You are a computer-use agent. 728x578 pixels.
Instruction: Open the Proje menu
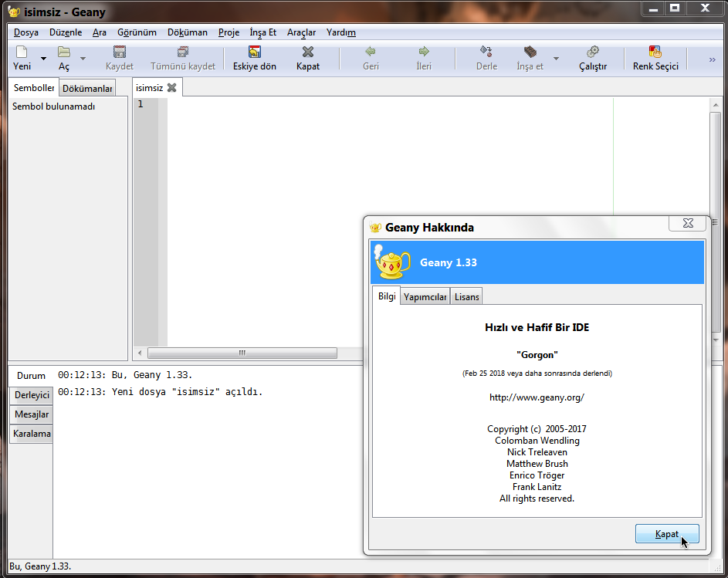click(229, 32)
